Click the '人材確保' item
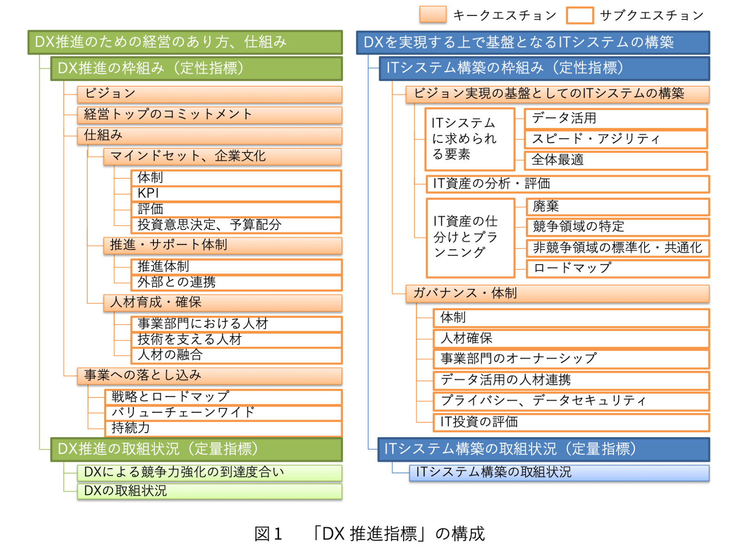Image resolution: width=741 pixels, height=560 pixels. 571,339
